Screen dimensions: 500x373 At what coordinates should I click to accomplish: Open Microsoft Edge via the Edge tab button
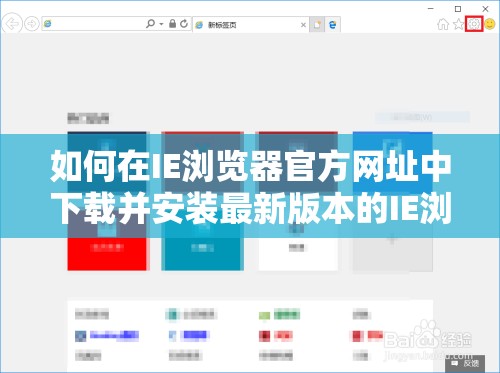click(x=333, y=25)
